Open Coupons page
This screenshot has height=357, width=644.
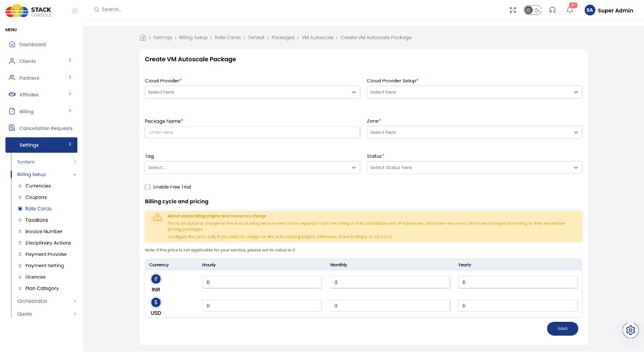(36, 197)
